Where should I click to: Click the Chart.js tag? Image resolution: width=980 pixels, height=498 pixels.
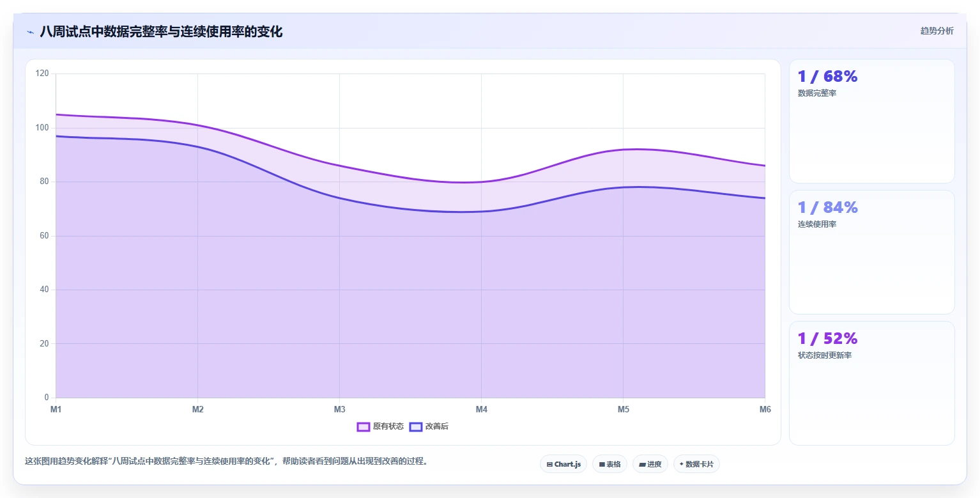coord(563,464)
